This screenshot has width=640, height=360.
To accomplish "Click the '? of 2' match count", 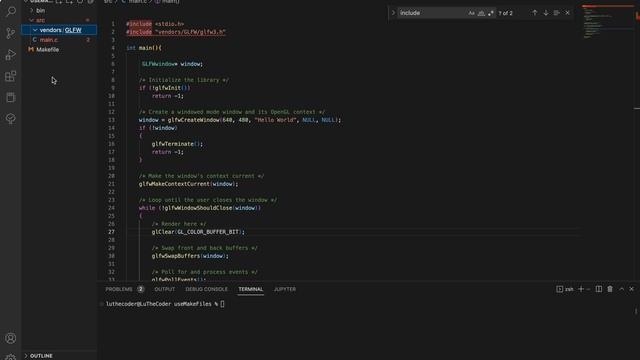I will [x=505, y=13].
